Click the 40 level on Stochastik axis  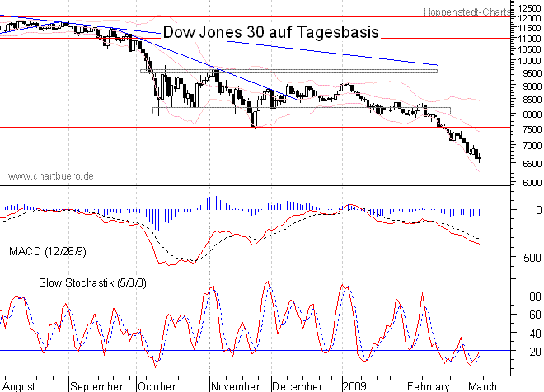tap(536, 334)
